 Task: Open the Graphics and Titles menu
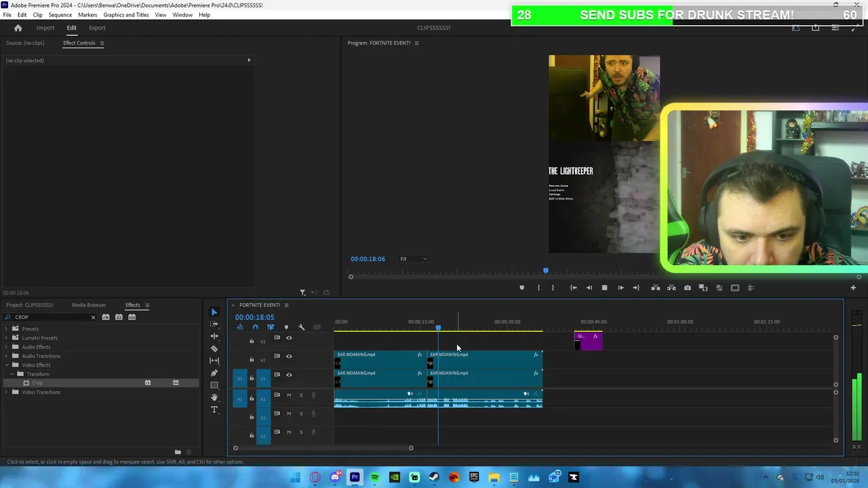coord(126,15)
